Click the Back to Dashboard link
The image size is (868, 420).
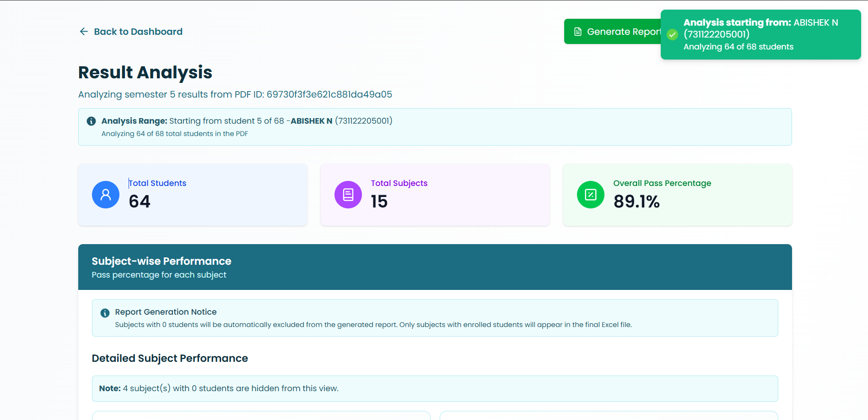[131, 32]
